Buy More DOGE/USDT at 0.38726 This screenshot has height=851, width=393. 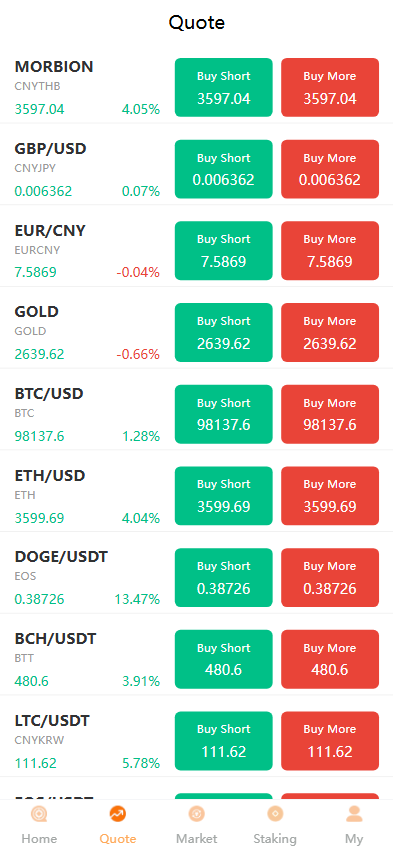point(330,577)
